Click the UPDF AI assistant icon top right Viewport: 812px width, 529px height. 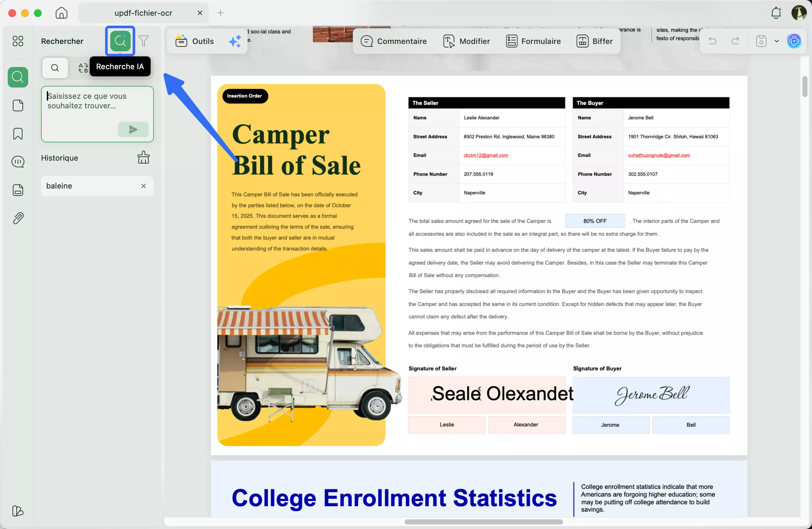pos(794,41)
